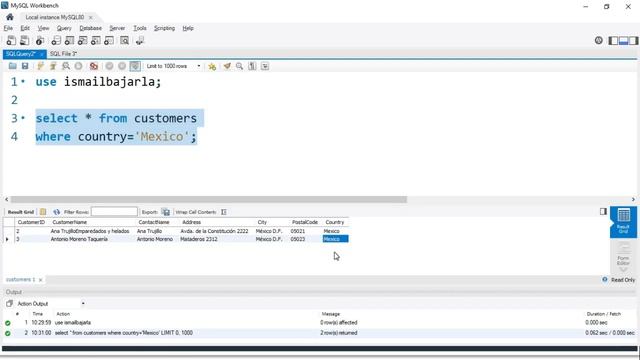Toggle continue-on-error for failed statements
Viewport: 640px width, 360px height.
(94, 66)
